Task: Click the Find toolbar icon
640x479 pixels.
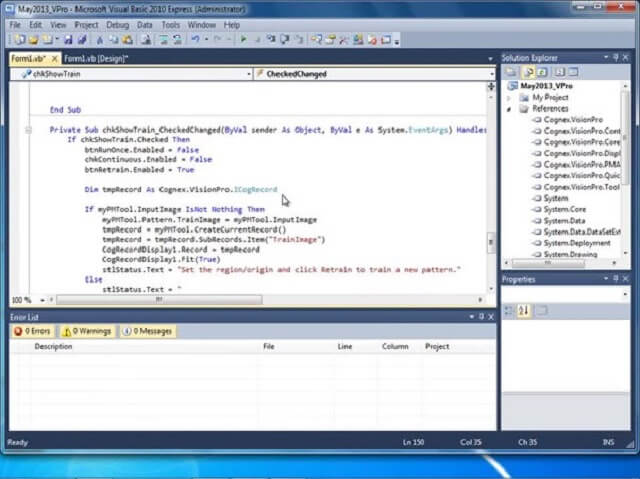Action: [146, 40]
